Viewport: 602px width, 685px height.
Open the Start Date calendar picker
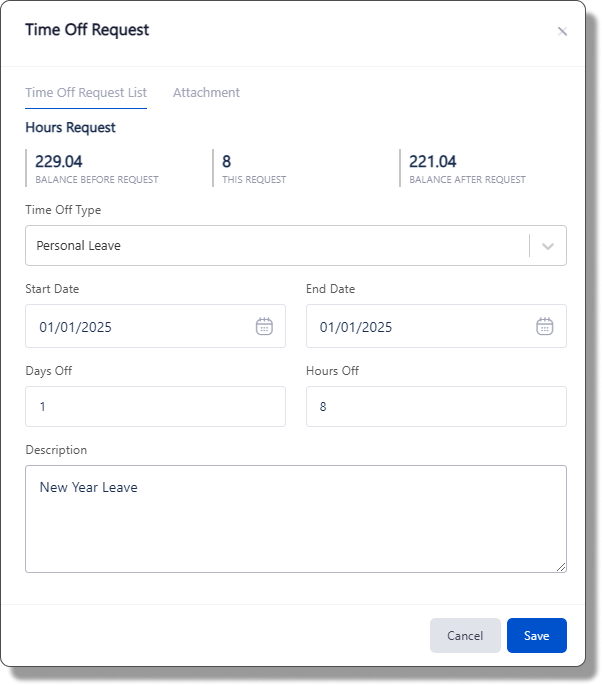[264, 326]
